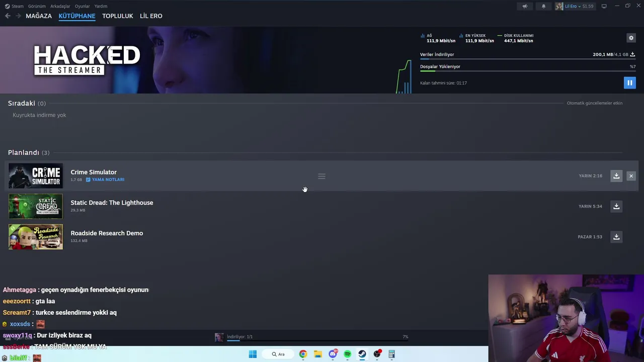Open Crime Simulator game thumbnail
The width and height of the screenshot is (644, 362).
pyautogui.click(x=36, y=176)
